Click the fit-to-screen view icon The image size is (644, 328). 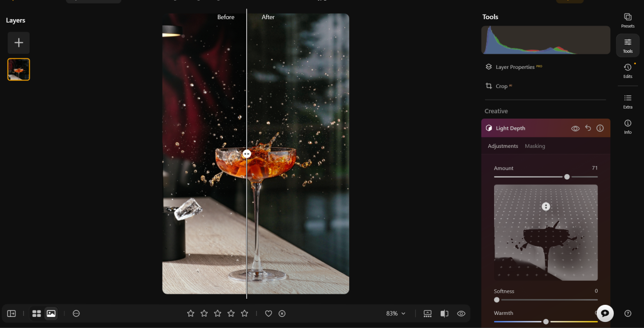click(428, 313)
